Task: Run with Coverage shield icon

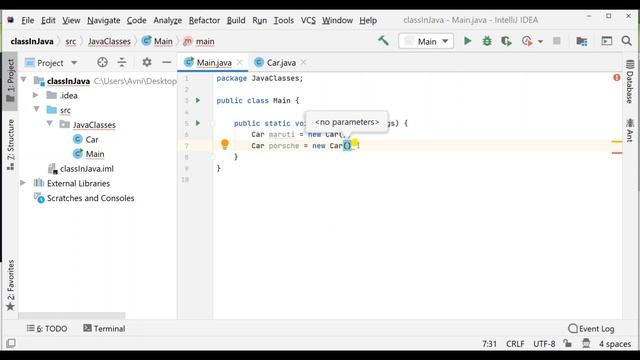Action: click(x=506, y=41)
